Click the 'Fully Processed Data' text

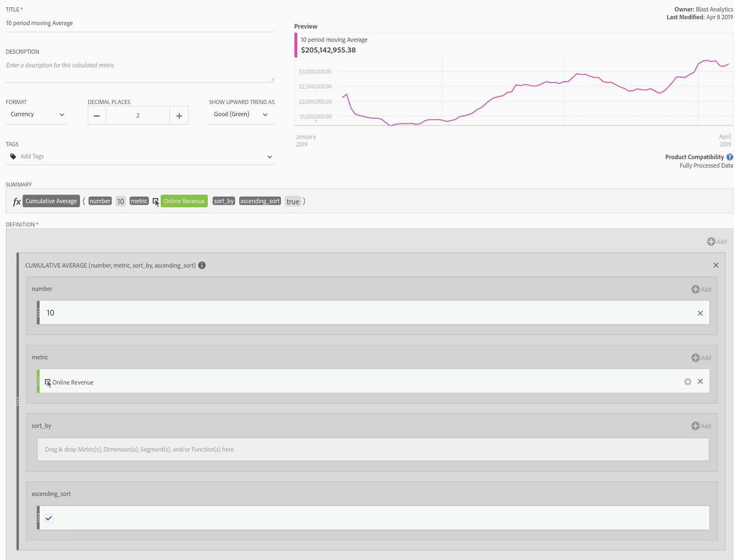pyautogui.click(x=707, y=166)
